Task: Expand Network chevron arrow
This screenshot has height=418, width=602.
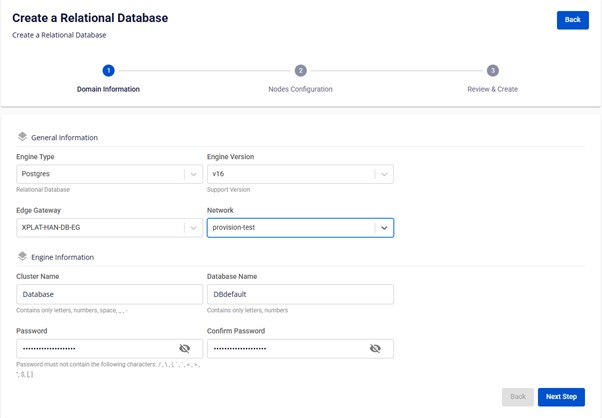Action: coord(384,228)
